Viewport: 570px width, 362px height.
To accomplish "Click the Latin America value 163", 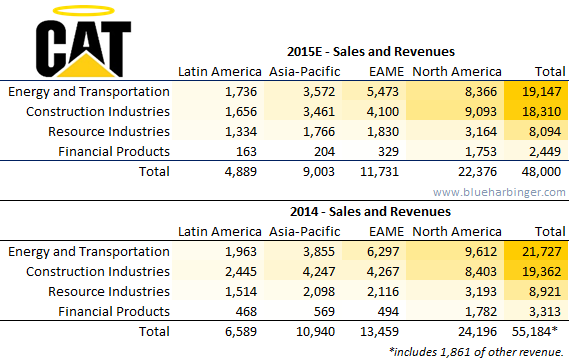I will [246, 151].
